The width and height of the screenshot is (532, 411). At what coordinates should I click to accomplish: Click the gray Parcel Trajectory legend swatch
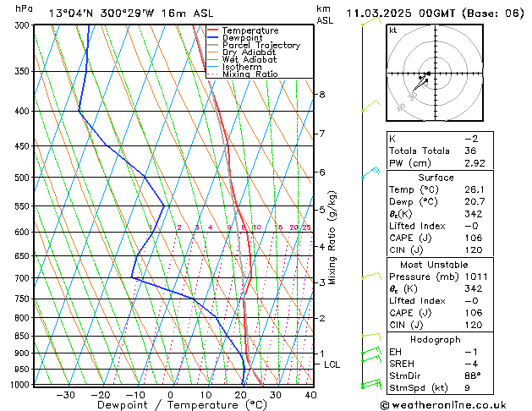pyautogui.click(x=212, y=45)
